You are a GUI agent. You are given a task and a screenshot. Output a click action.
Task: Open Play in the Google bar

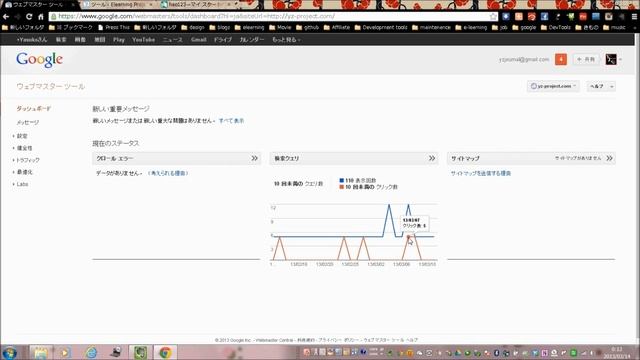tap(119, 40)
